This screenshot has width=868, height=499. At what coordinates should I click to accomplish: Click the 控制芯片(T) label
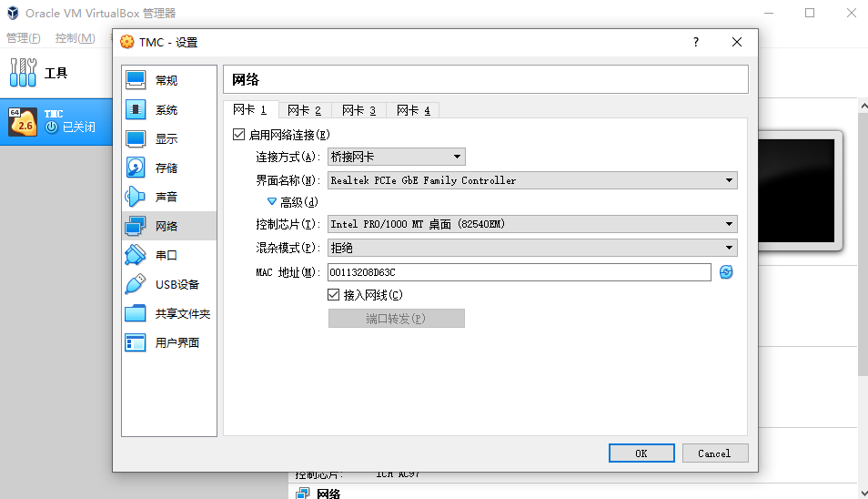click(288, 224)
